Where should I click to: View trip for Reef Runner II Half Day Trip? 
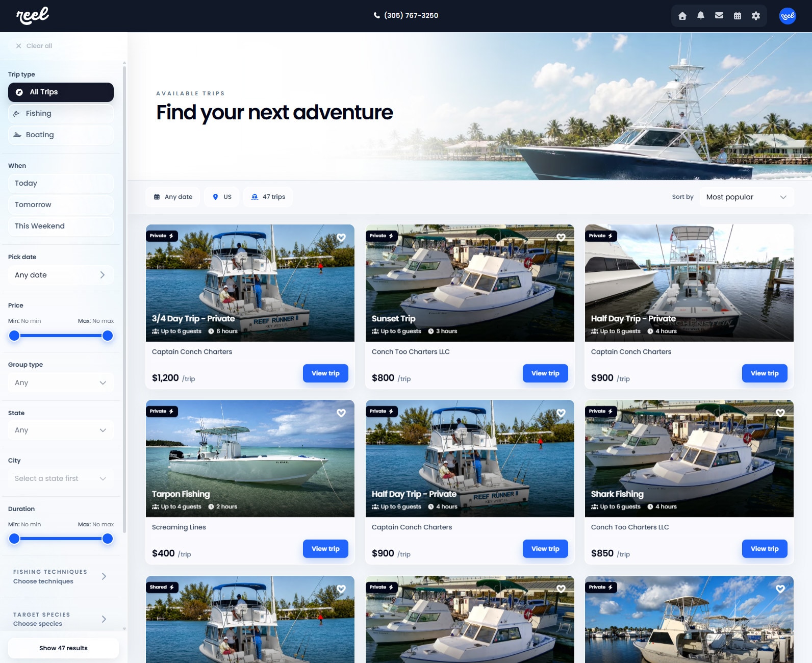(x=545, y=549)
